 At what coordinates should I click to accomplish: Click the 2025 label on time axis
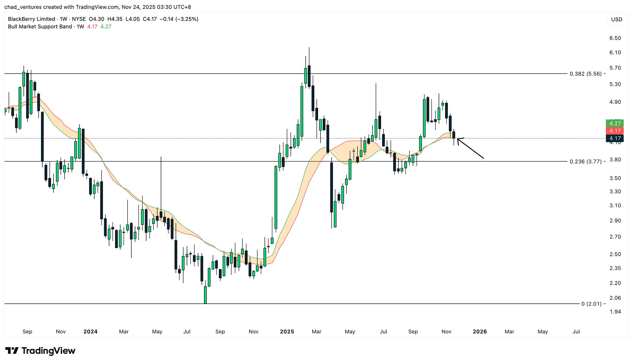click(287, 332)
